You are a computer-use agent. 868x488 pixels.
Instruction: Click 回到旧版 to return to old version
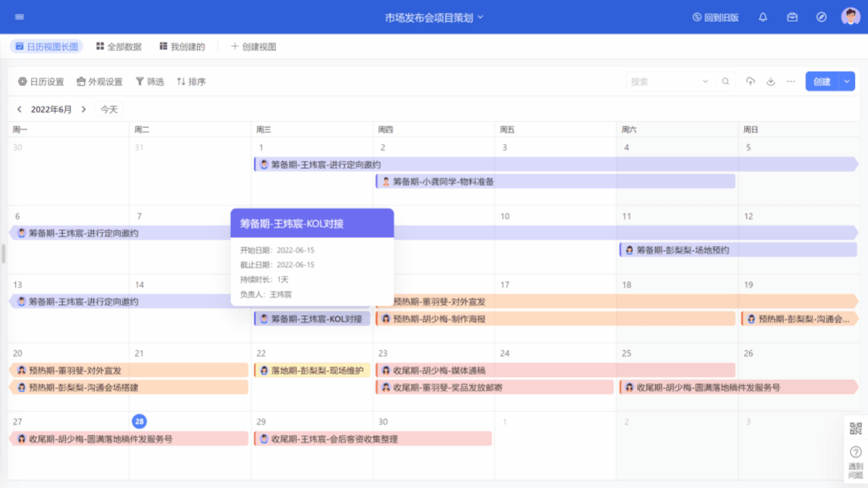pyautogui.click(x=715, y=17)
